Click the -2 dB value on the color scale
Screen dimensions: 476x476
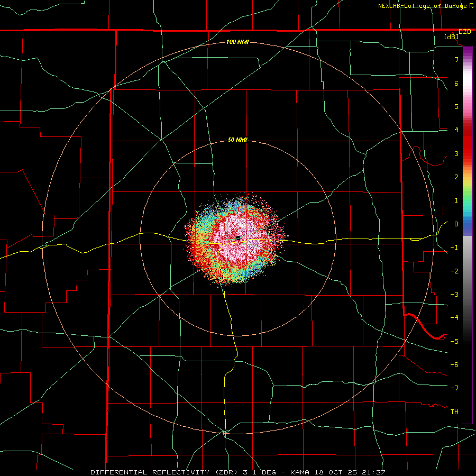tap(454, 271)
